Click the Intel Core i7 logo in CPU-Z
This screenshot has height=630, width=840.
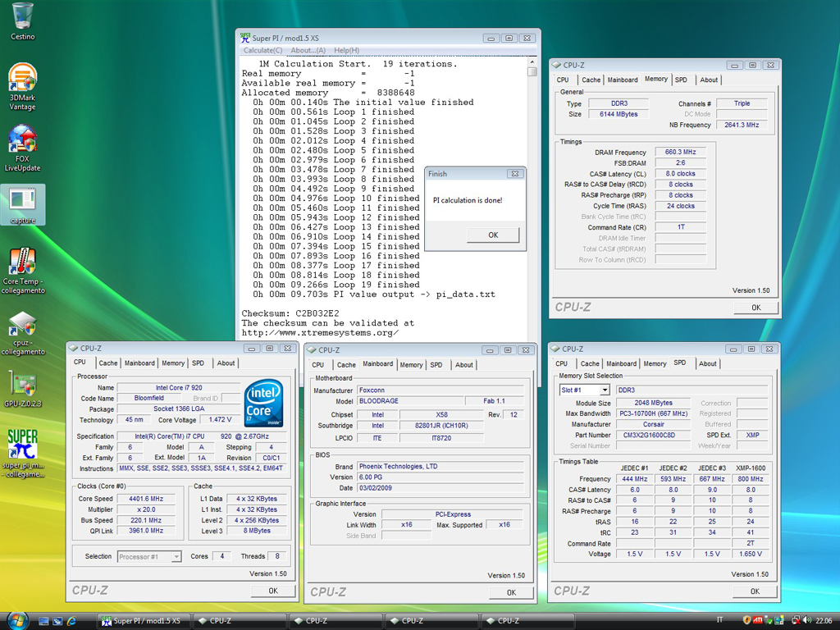pos(263,404)
